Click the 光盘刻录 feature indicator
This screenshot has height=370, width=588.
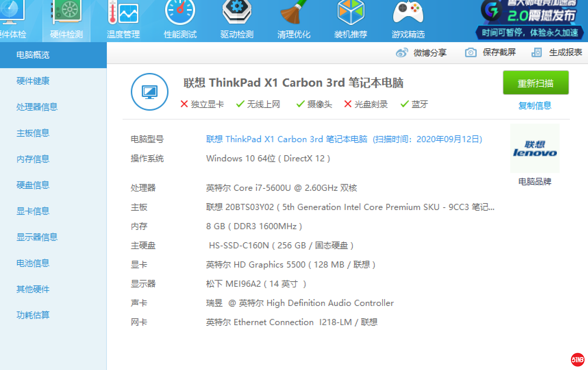(x=366, y=104)
